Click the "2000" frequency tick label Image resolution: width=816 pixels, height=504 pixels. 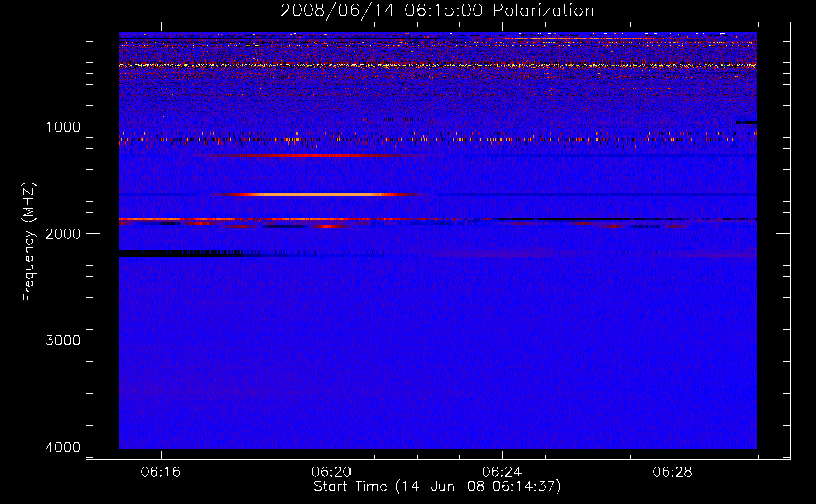click(63, 233)
